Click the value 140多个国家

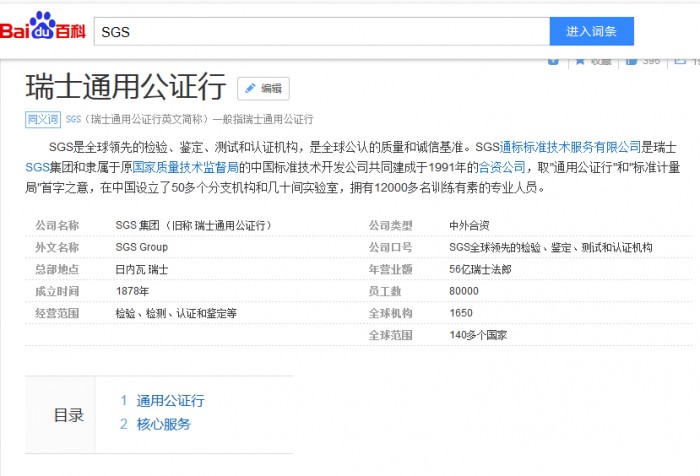click(x=478, y=335)
